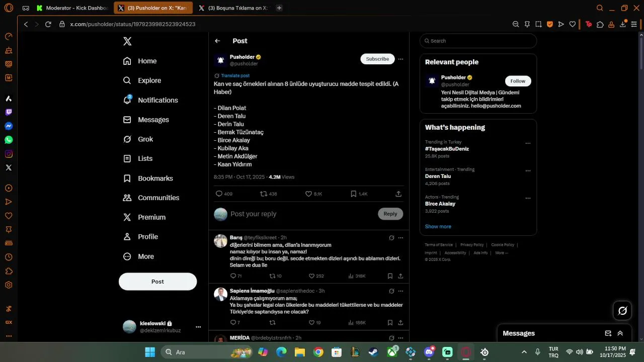Open more options on Barış's reply
644x362 pixels.
(400, 238)
